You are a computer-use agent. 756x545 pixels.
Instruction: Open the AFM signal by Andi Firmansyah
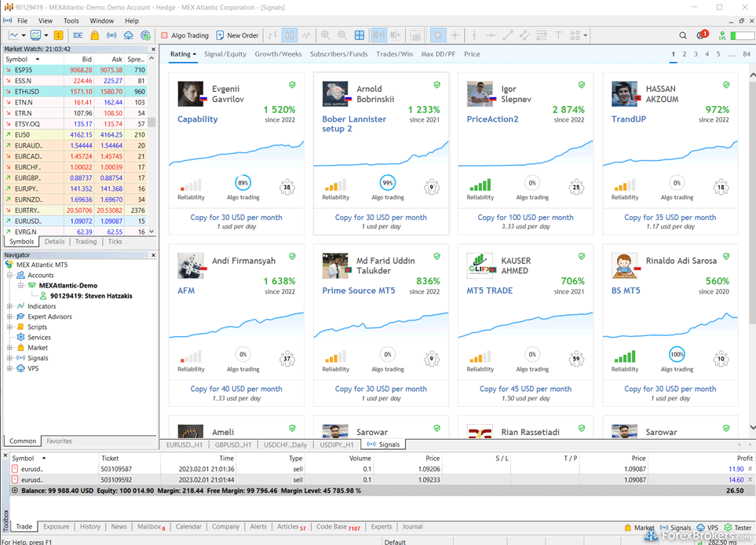(x=186, y=291)
